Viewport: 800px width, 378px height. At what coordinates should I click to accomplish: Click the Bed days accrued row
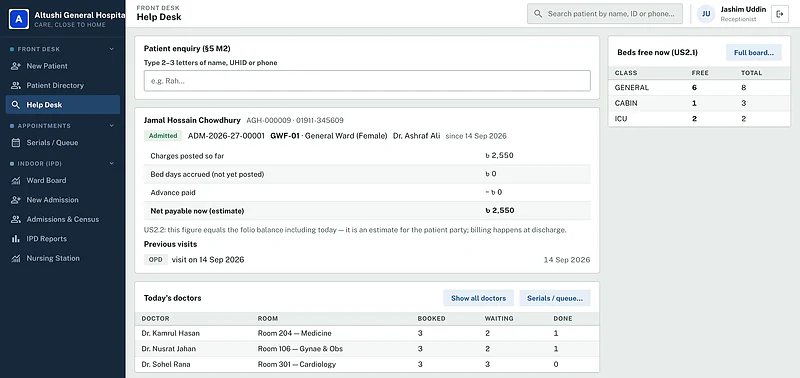click(x=367, y=174)
